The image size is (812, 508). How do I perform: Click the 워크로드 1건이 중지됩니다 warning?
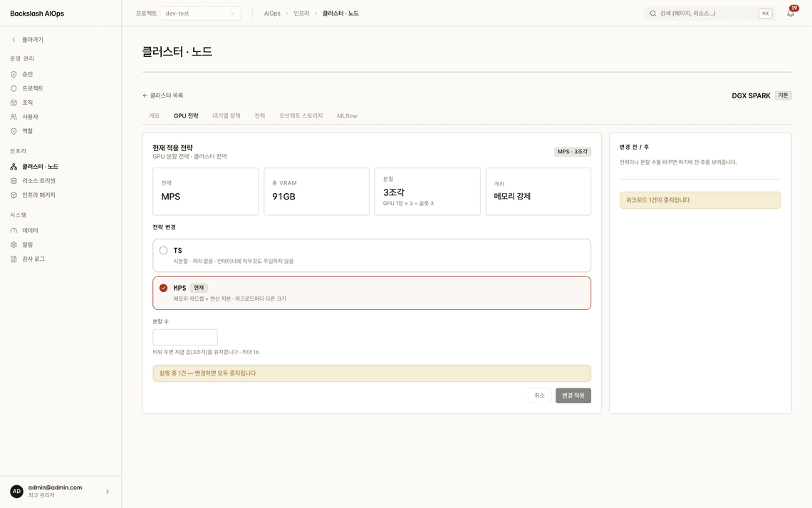(x=700, y=200)
